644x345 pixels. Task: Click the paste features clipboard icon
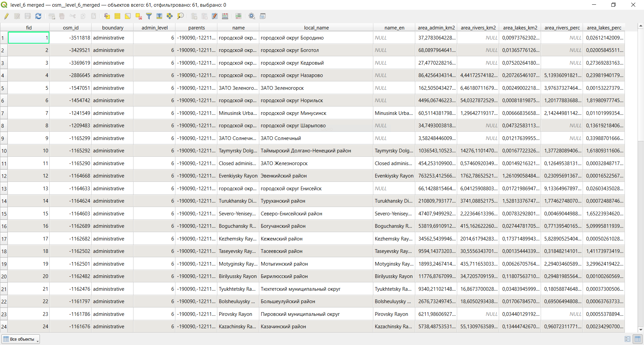pyautogui.click(x=94, y=16)
